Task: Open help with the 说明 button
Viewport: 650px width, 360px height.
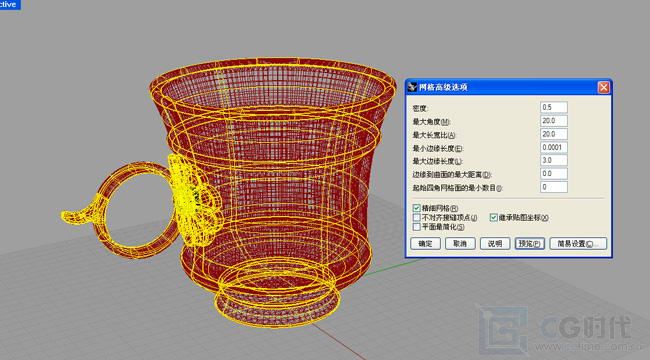Action: point(495,243)
